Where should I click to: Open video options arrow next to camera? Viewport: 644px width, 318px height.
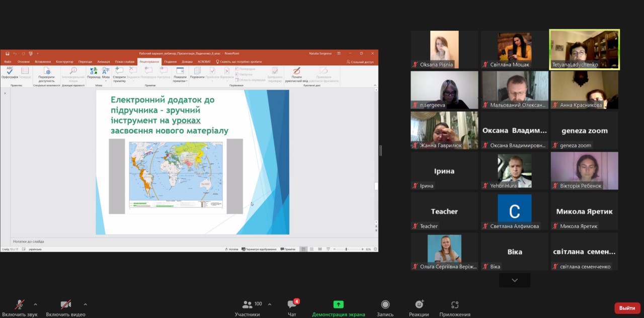(85, 304)
